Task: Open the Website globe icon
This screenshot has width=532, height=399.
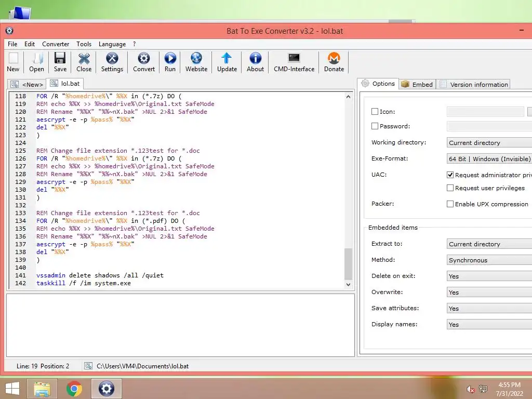Action: pyautogui.click(x=196, y=62)
